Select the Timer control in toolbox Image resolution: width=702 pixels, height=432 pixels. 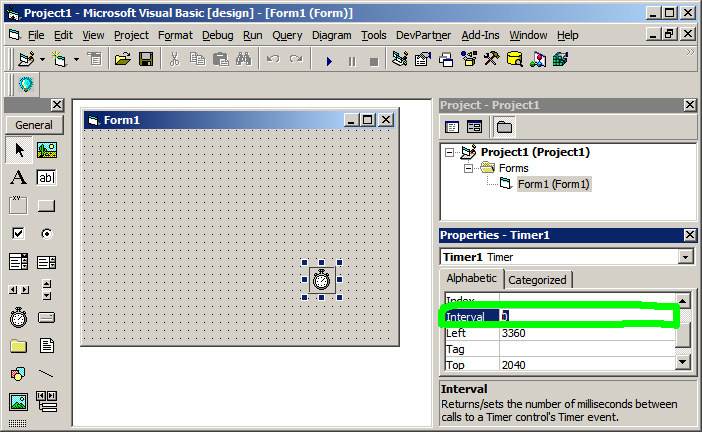pyautogui.click(x=18, y=318)
